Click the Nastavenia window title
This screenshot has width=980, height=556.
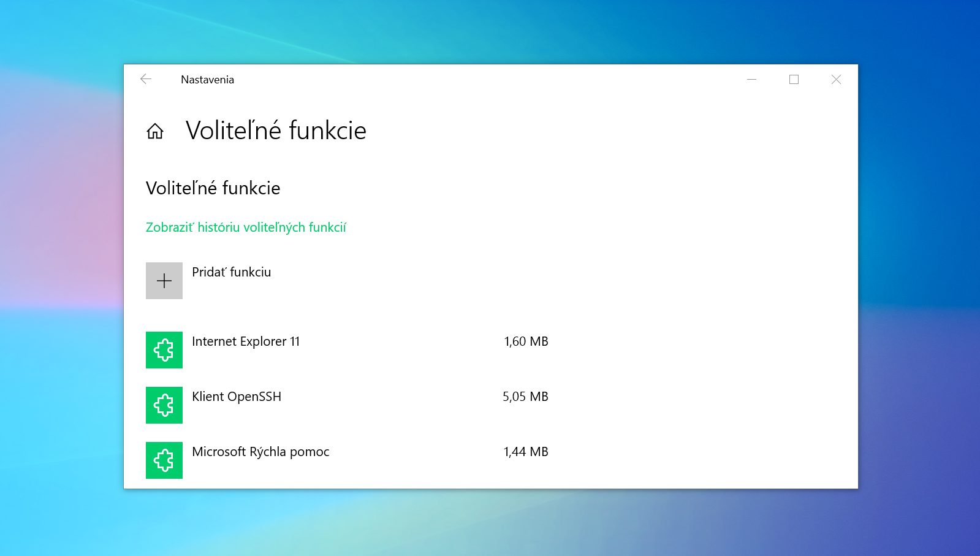[207, 80]
